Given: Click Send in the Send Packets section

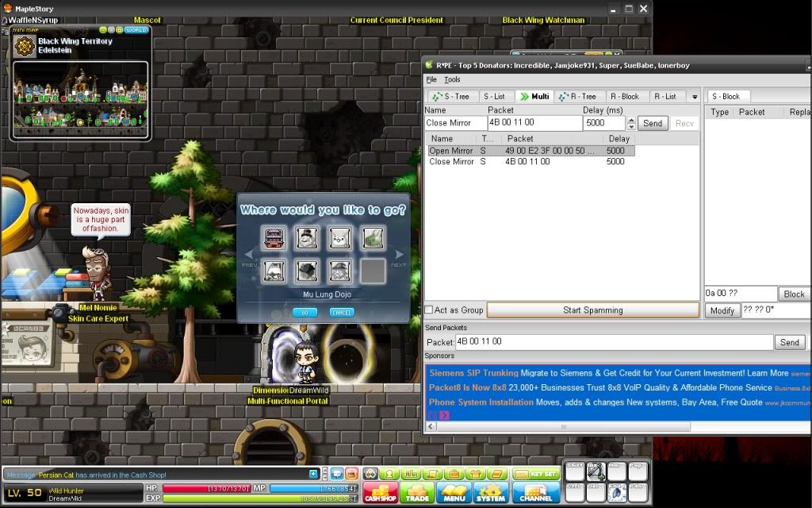Looking at the screenshot, I should click(789, 342).
